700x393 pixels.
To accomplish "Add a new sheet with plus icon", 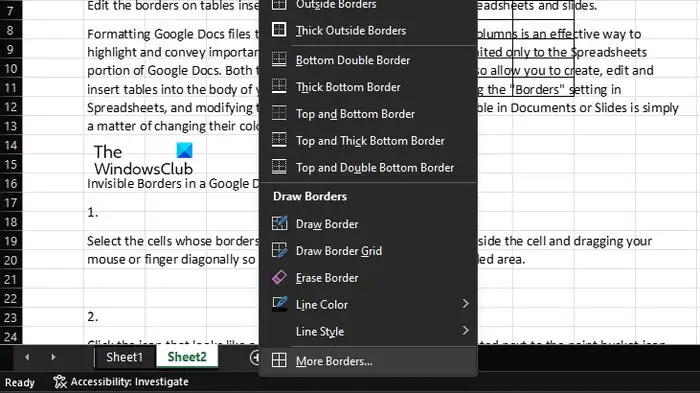I will (x=255, y=357).
